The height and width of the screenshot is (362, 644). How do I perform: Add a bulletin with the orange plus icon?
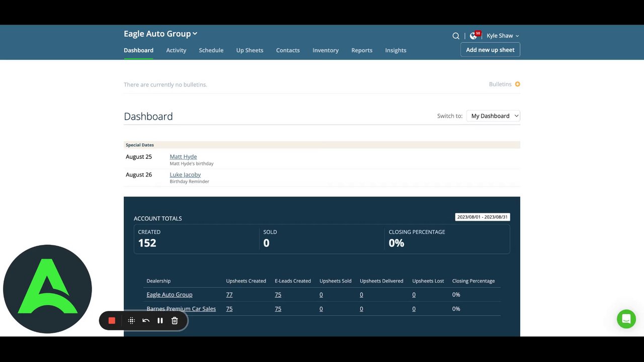(x=518, y=84)
